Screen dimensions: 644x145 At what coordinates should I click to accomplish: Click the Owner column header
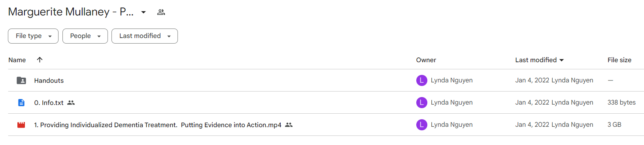click(x=426, y=60)
